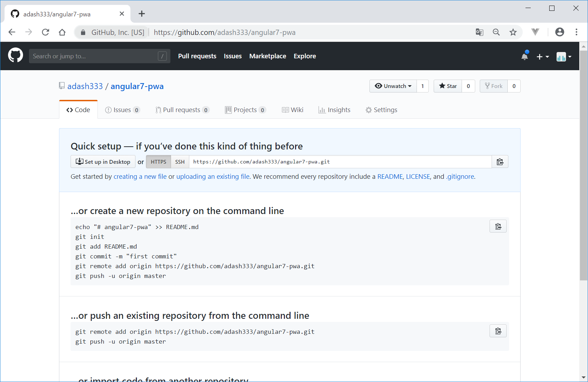The height and width of the screenshot is (382, 588).
Task: Bookmark this page with the star icon
Action: pyautogui.click(x=513, y=32)
